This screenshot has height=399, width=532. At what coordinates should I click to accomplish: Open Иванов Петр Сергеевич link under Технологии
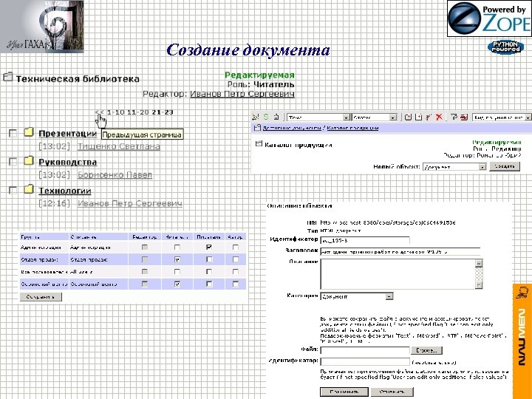point(129,203)
